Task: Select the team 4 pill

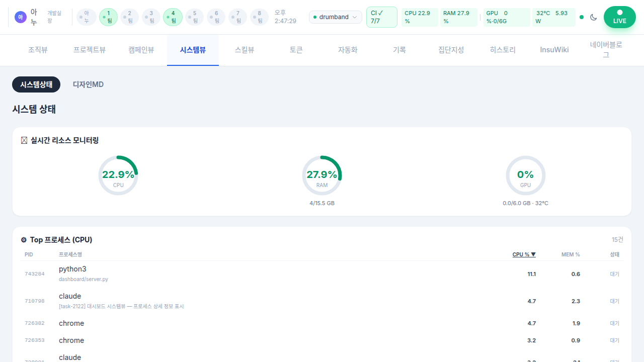Action: pos(173,17)
